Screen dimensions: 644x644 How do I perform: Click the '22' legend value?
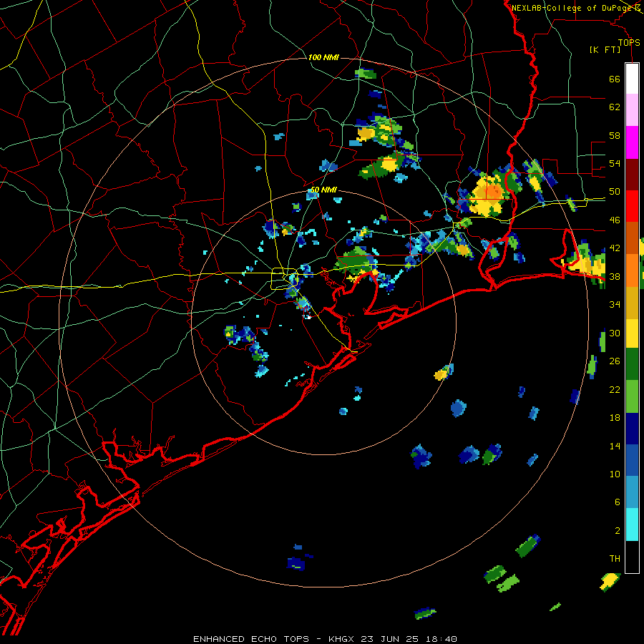pyautogui.click(x=615, y=390)
